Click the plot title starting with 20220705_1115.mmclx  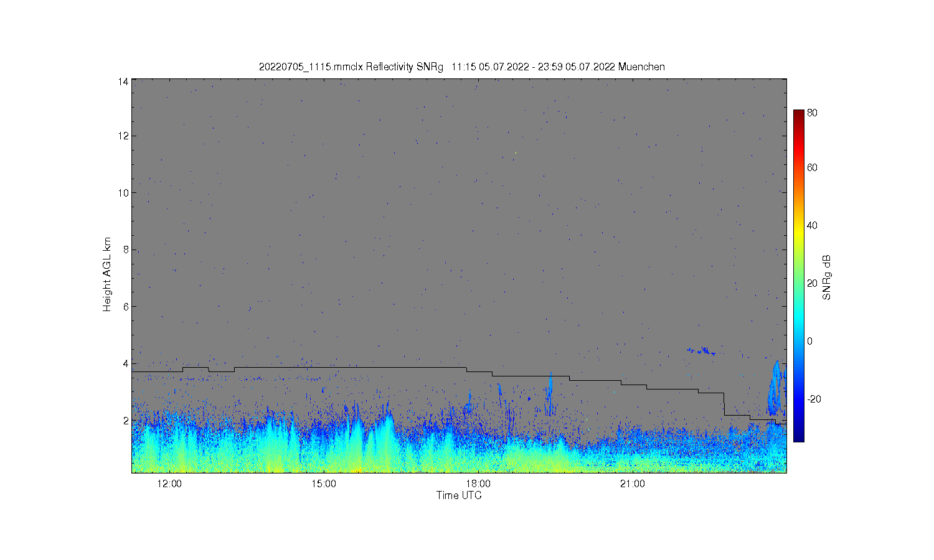point(461,67)
